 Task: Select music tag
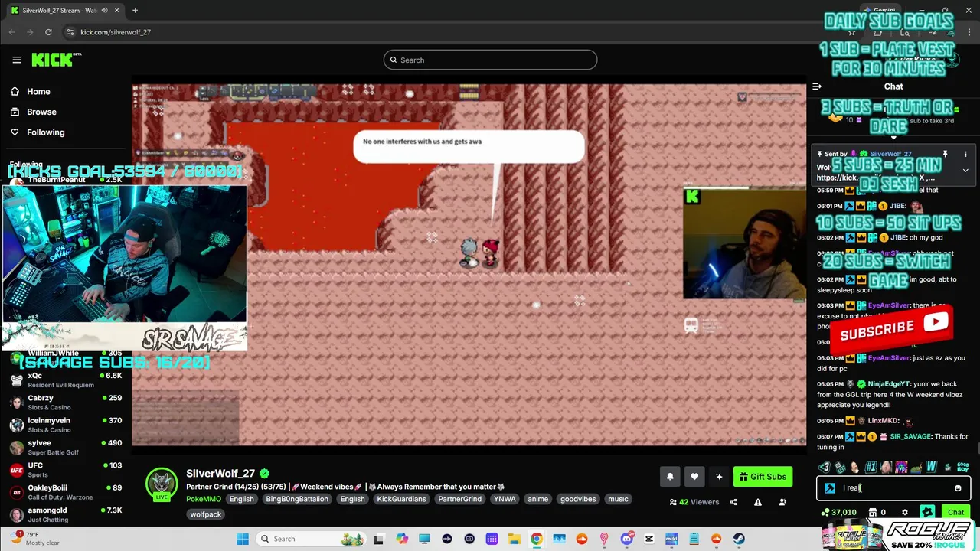click(x=618, y=499)
